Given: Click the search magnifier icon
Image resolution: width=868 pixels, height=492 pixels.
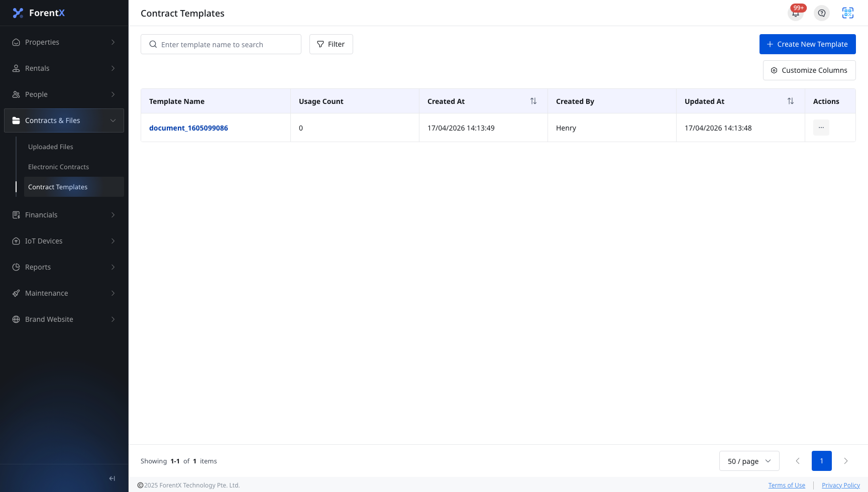Looking at the screenshot, I should click(153, 44).
